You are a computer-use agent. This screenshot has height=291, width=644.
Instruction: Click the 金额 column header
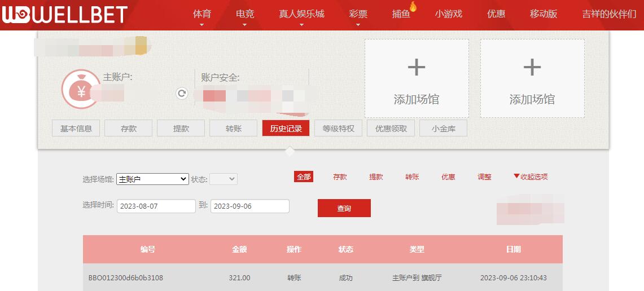click(x=239, y=249)
